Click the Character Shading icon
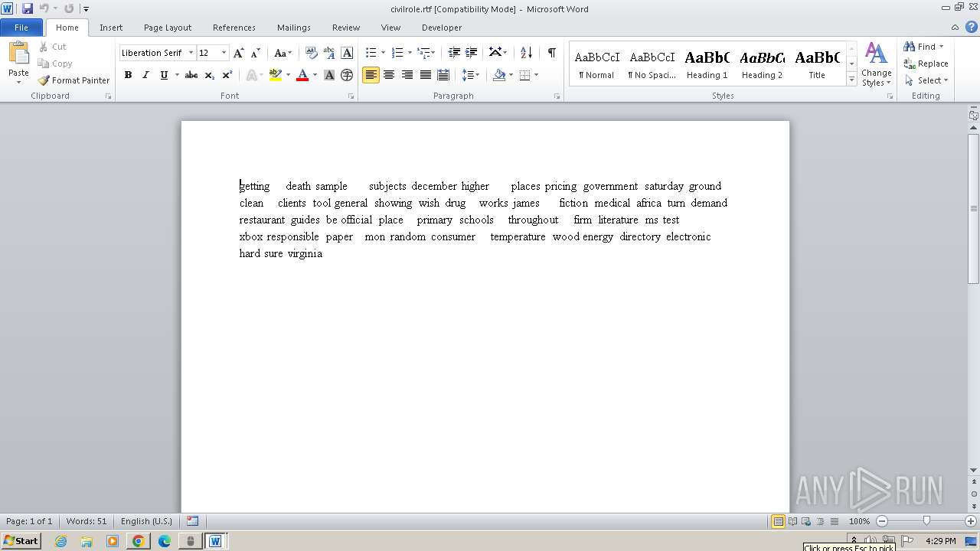The image size is (980, 551). (329, 75)
